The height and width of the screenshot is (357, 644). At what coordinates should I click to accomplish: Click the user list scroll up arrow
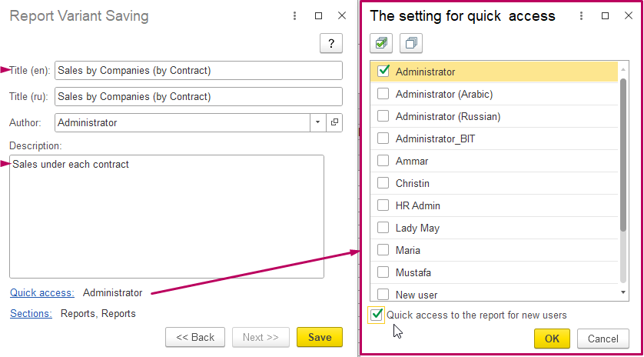pyautogui.click(x=623, y=69)
